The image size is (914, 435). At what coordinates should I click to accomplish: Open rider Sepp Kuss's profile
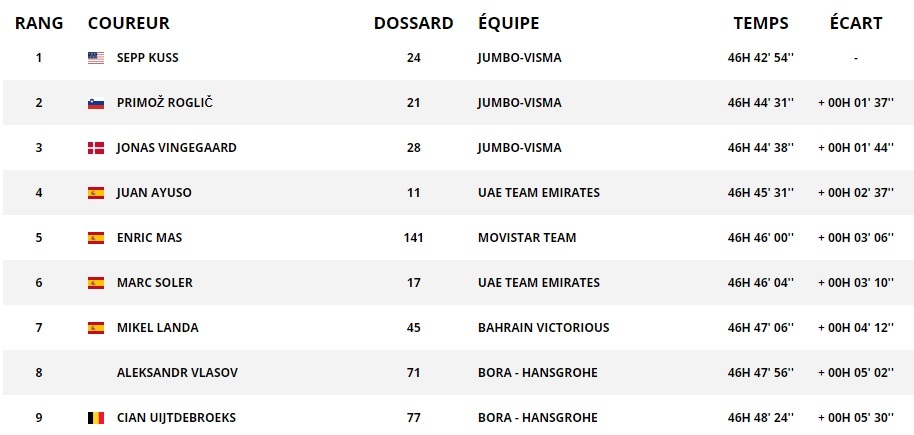pyautogui.click(x=147, y=58)
